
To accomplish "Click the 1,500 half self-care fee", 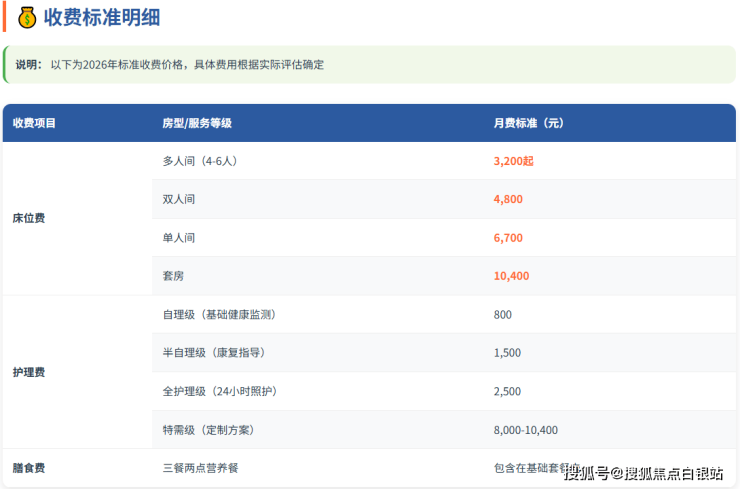I will (507, 353).
